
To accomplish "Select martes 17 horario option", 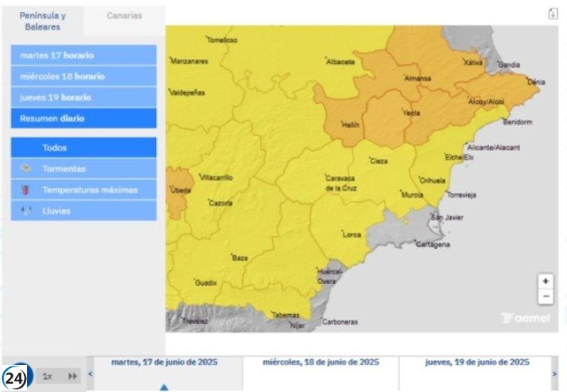I will 84,55.
